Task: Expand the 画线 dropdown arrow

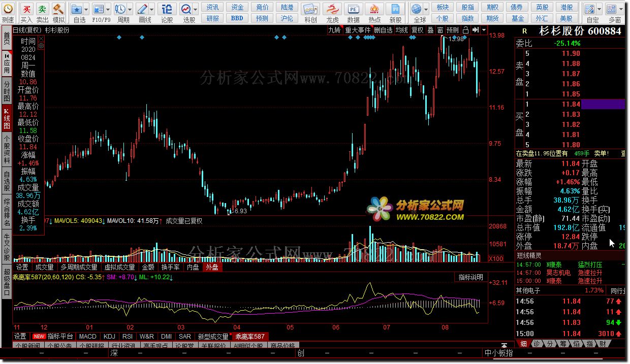Action: pos(152,9)
